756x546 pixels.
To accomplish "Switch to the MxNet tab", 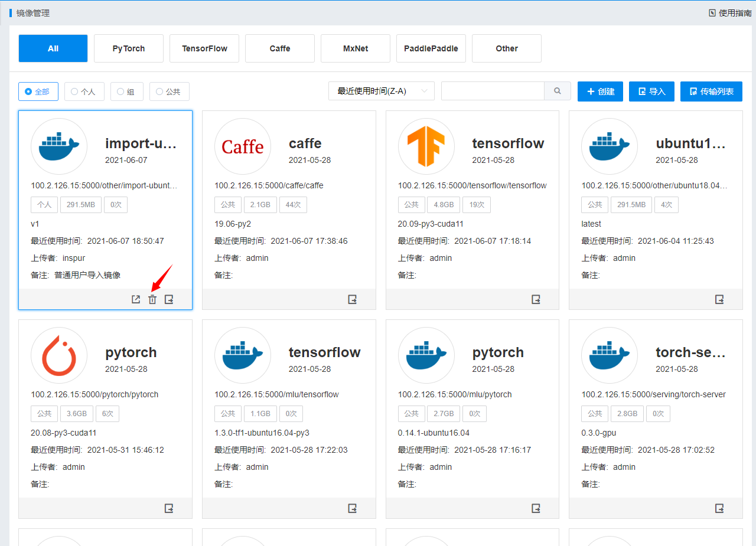I will tap(356, 48).
